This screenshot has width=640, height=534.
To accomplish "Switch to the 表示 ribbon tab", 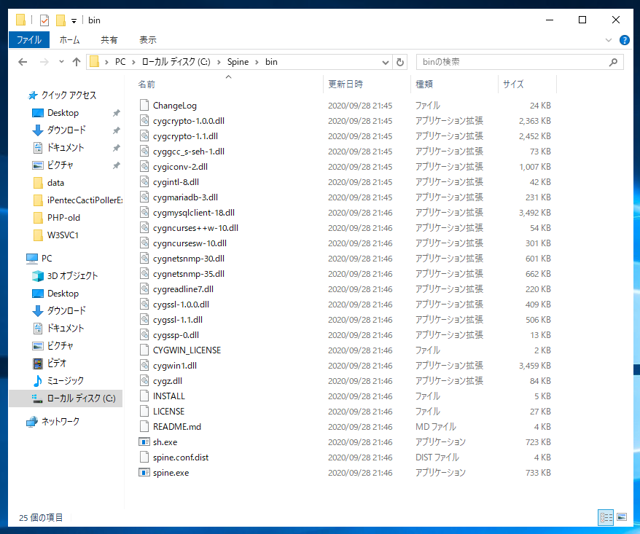I will click(148, 40).
